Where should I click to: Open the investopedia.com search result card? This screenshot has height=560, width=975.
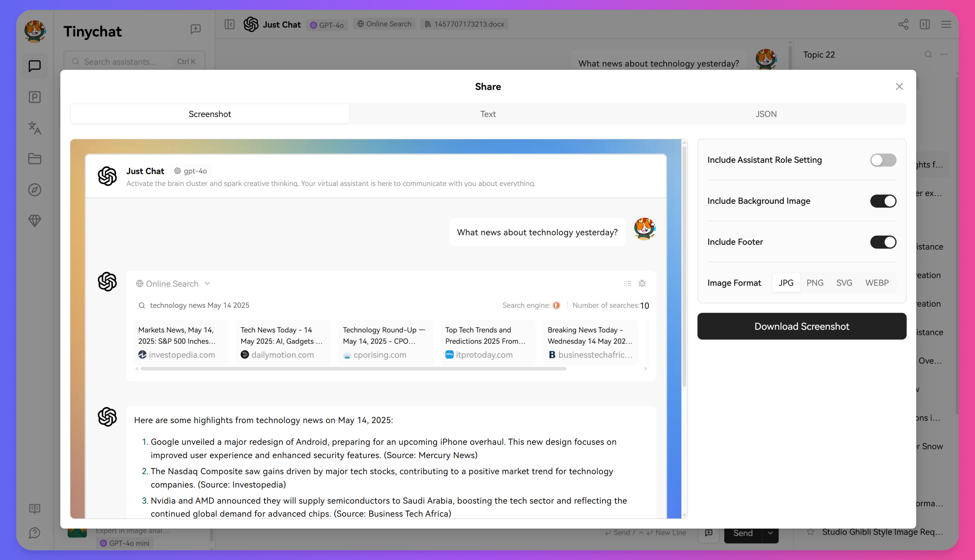point(181,342)
